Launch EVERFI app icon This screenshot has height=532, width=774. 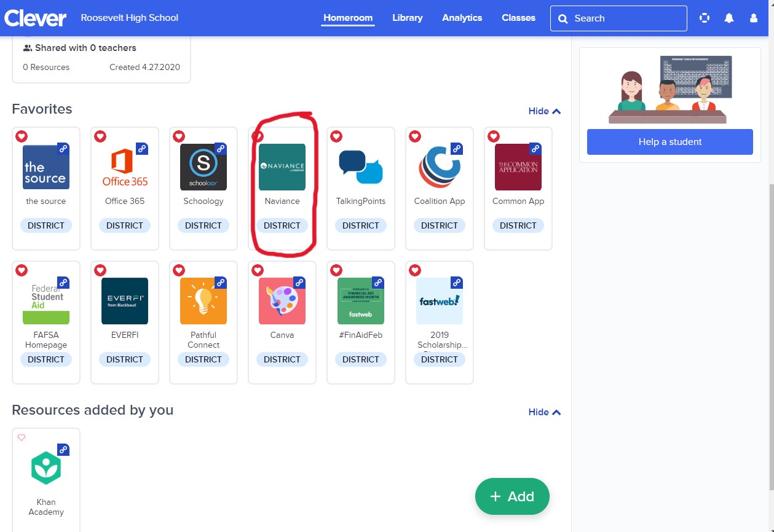pos(125,301)
